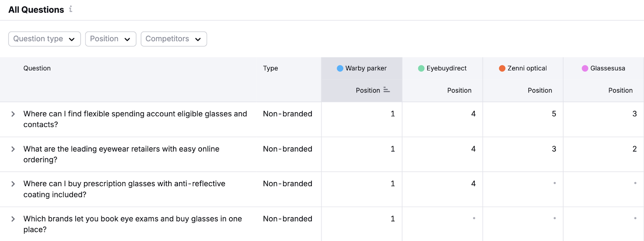Sort by Eyebuydirect Position column
The image size is (644, 241).
pos(459,90)
